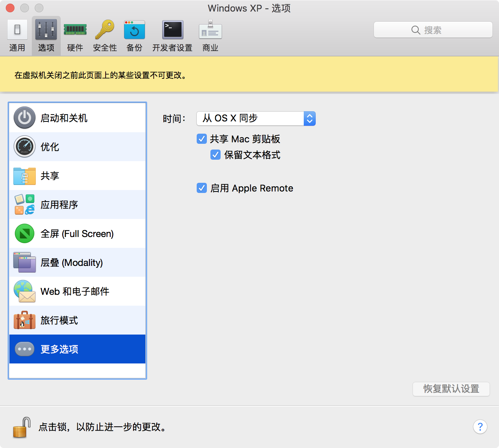This screenshot has width=499, height=448.
Task: Select the 更多选项 list item
Action: 77,349
